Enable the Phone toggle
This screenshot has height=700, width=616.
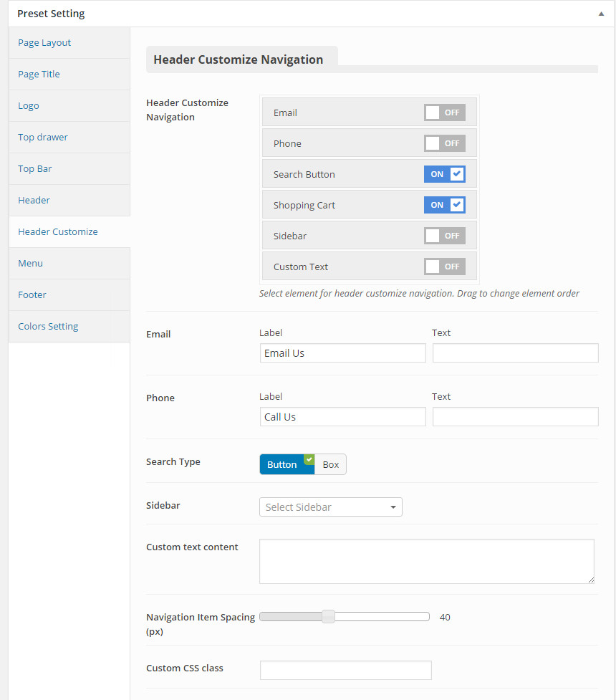coord(445,143)
